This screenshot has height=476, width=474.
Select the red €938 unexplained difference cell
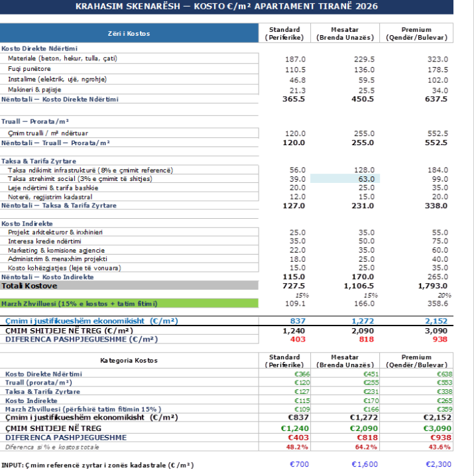[416, 438]
